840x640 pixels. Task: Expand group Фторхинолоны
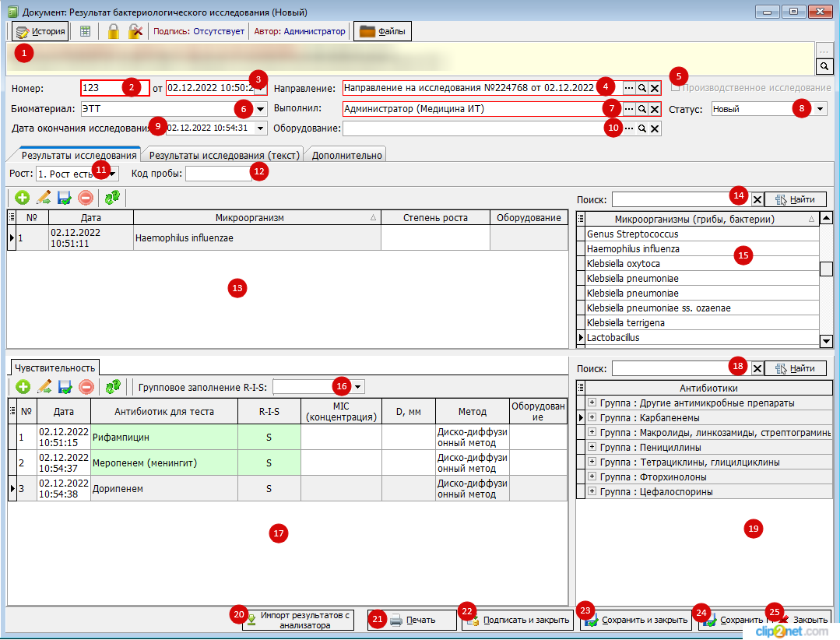[x=592, y=476]
